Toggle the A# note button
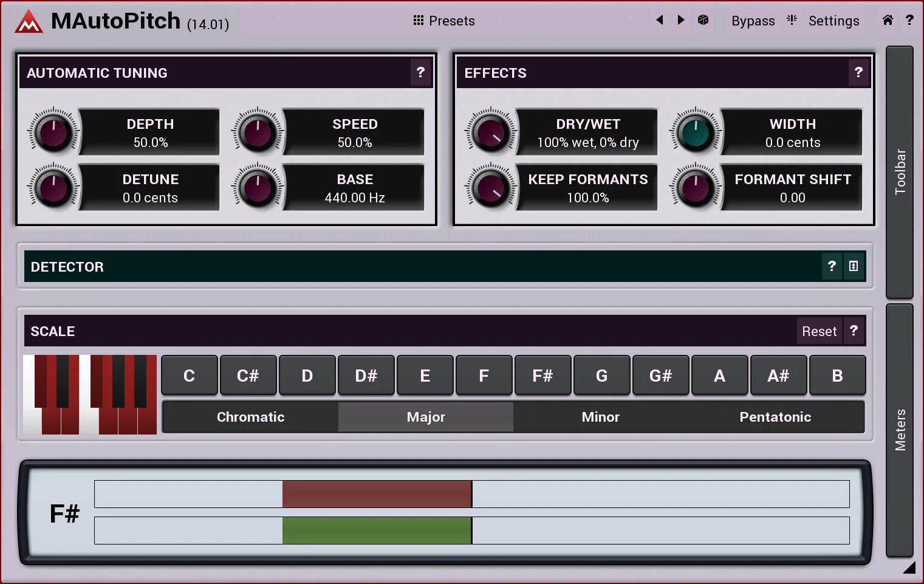This screenshot has width=924, height=584. tap(778, 376)
